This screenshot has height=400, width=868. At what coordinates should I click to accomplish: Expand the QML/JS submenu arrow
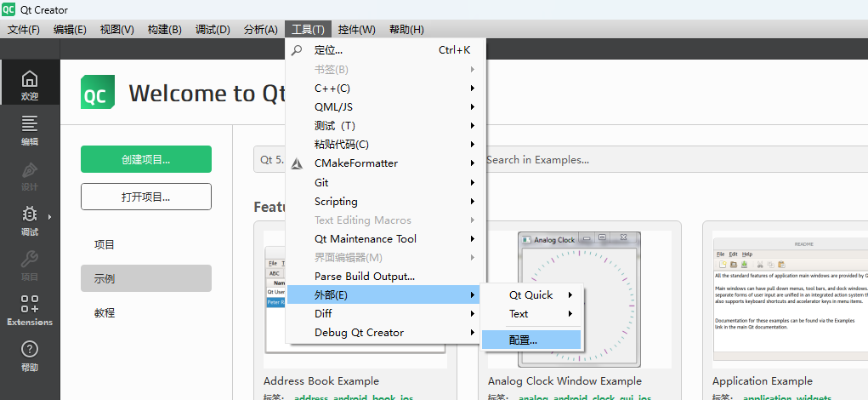click(x=473, y=107)
